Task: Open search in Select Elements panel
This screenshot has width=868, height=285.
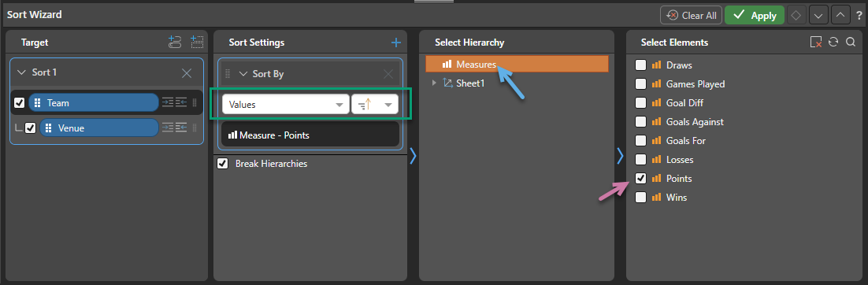Action: (851, 42)
